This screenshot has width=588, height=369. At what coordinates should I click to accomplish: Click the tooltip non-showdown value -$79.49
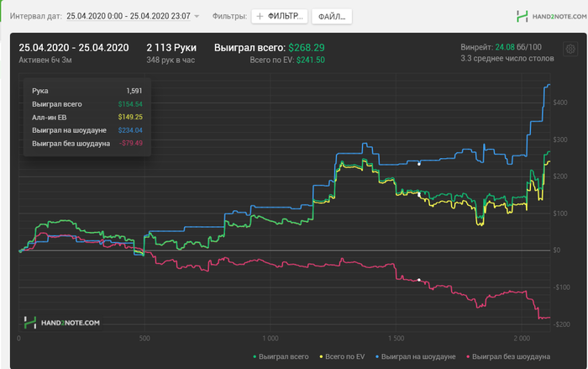click(x=131, y=143)
